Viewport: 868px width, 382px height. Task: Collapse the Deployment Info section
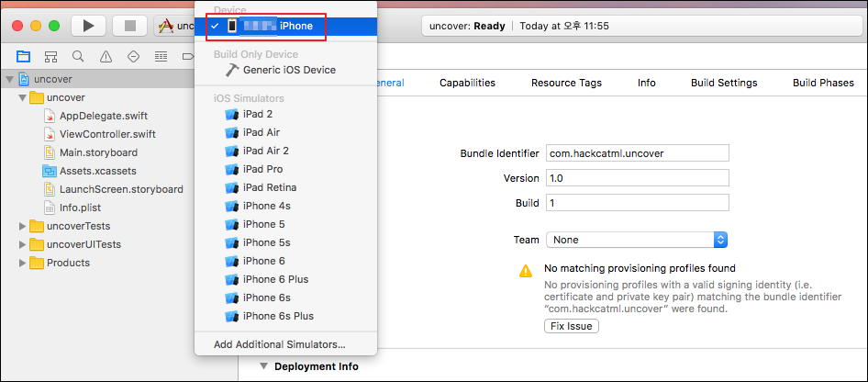(263, 366)
